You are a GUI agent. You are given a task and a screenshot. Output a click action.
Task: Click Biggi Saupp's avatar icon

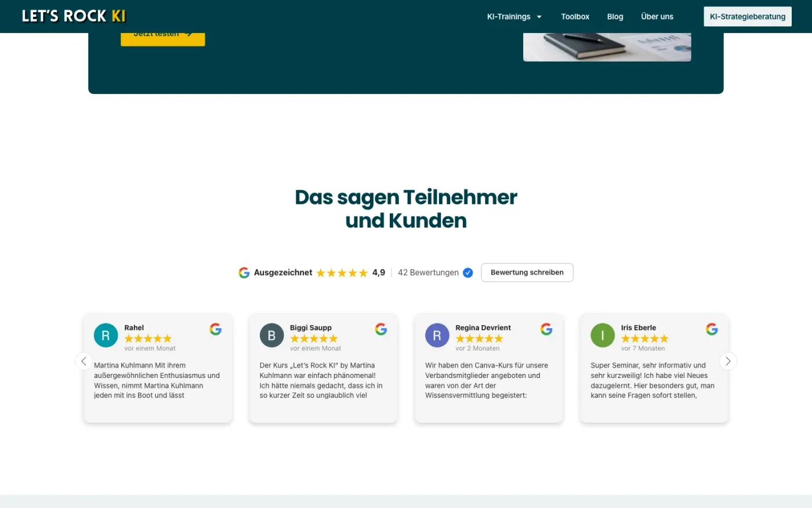point(271,336)
